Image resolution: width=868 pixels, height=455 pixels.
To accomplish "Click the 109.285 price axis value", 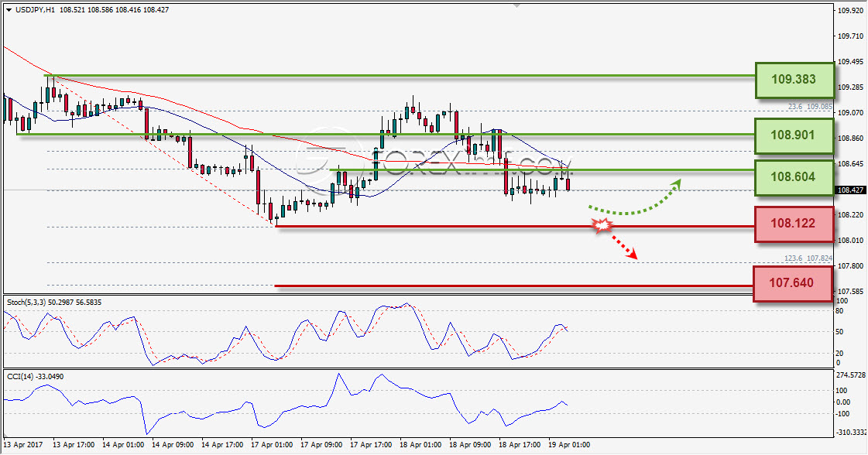I will click(x=851, y=87).
